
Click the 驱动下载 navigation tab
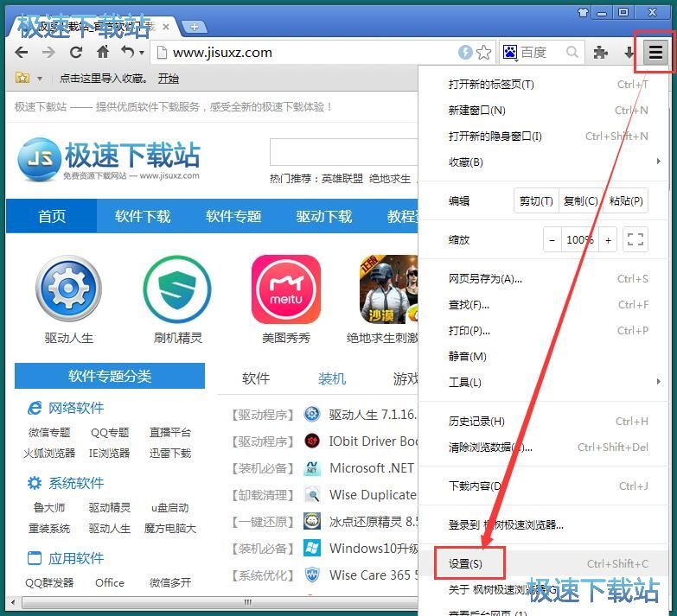(324, 216)
